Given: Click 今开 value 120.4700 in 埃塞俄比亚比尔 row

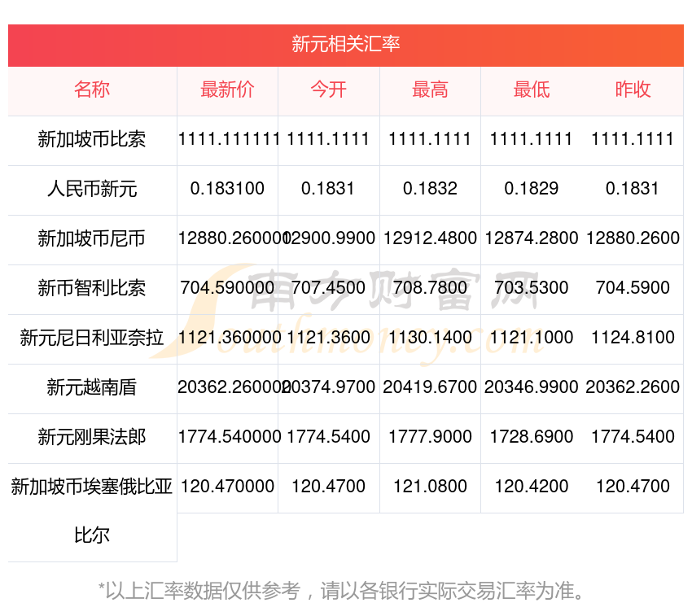Looking at the screenshot, I should click(x=329, y=487).
